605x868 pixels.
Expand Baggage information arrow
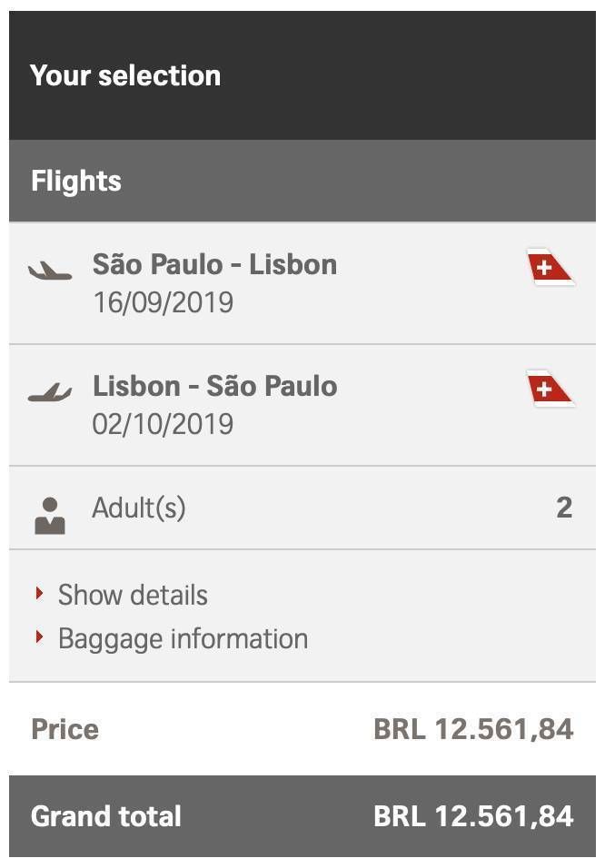tap(39, 637)
